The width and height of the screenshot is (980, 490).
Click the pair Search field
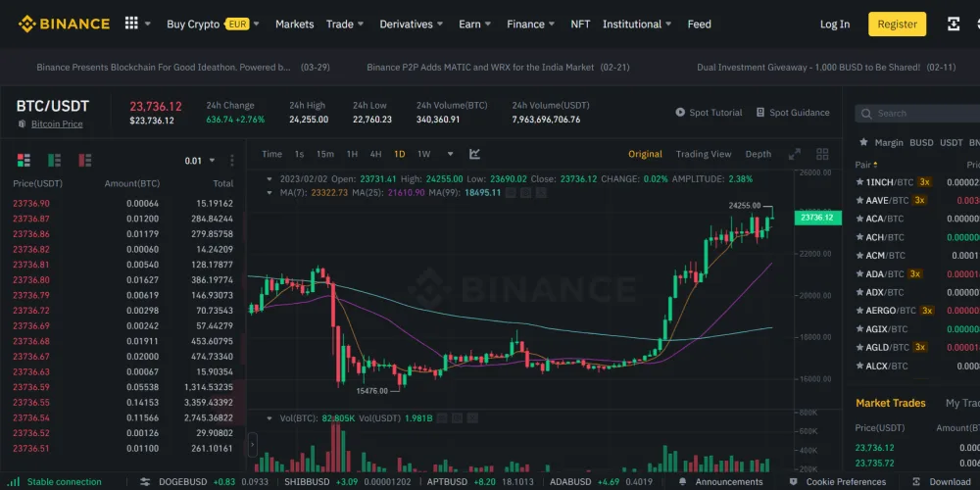point(921,114)
